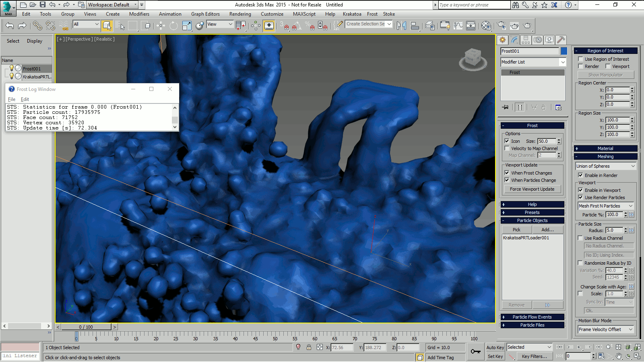Click the Pick button in Particle Objects
The height and width of the screenshot is (362, 644).
coord(517,230)
